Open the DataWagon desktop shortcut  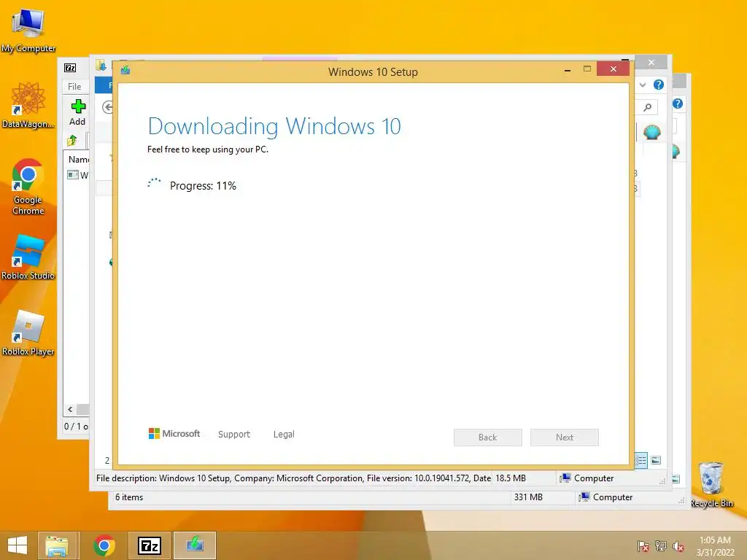pyautogui.click(x=28, y=105)
